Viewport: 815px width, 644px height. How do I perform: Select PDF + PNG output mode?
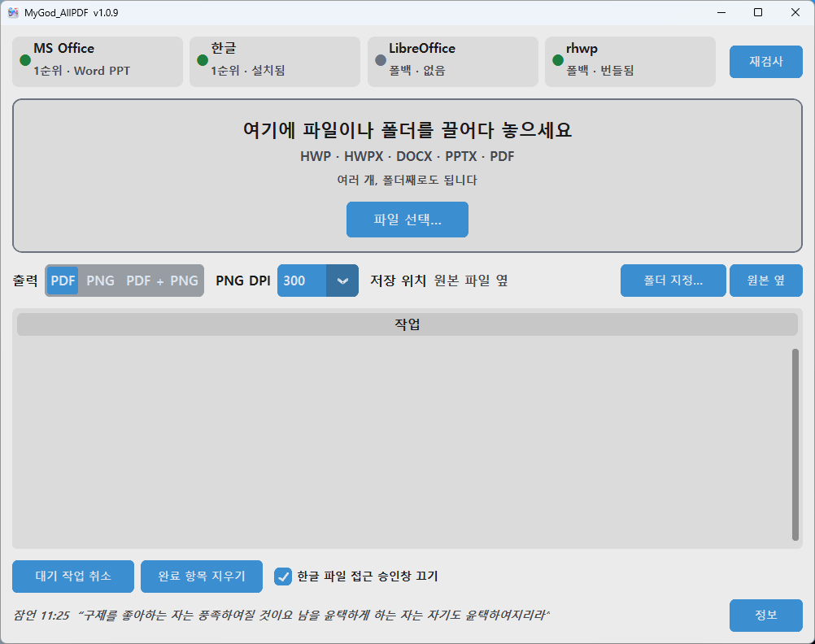coord(162,281)
